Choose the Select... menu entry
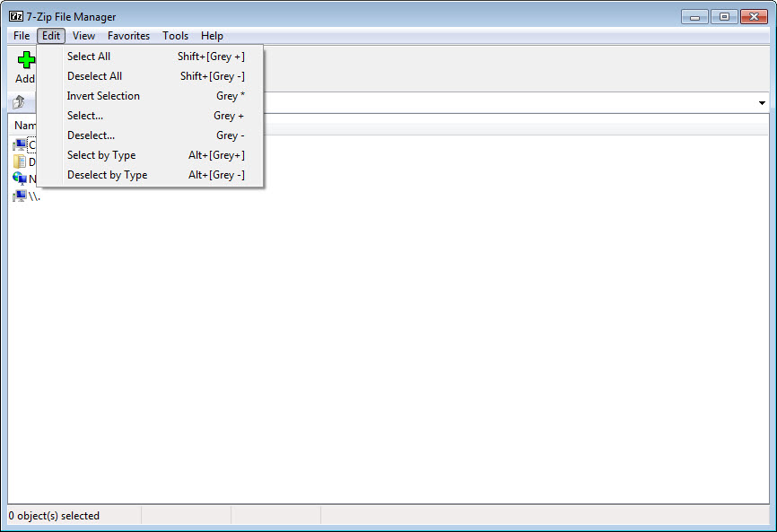The image size is (777, 532). [x=151, y=116]
